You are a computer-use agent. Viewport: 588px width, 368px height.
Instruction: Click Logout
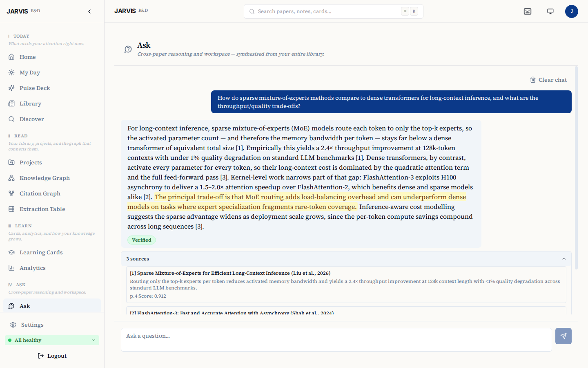click(x=52, y=356)
